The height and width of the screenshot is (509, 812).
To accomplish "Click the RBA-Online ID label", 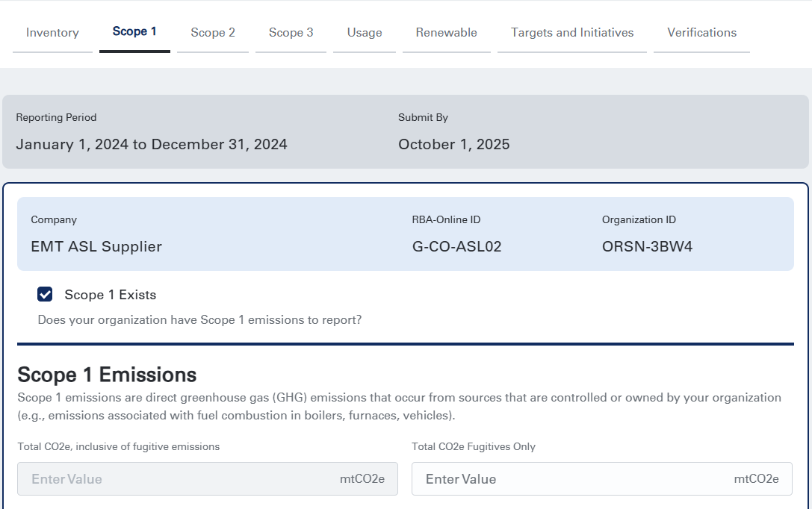I will (447, 220).
